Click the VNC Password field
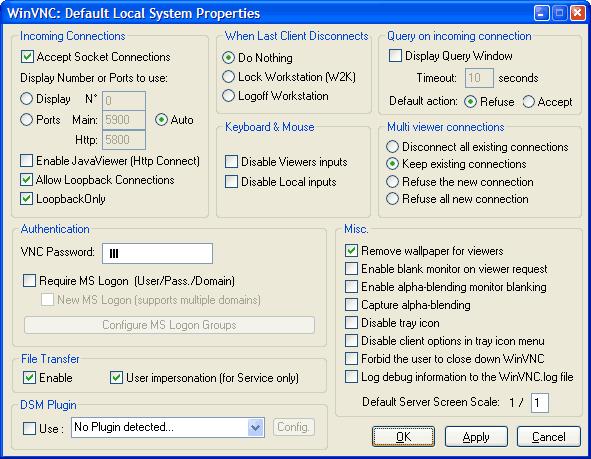591x459 pixels. click(x=157, y=253)
